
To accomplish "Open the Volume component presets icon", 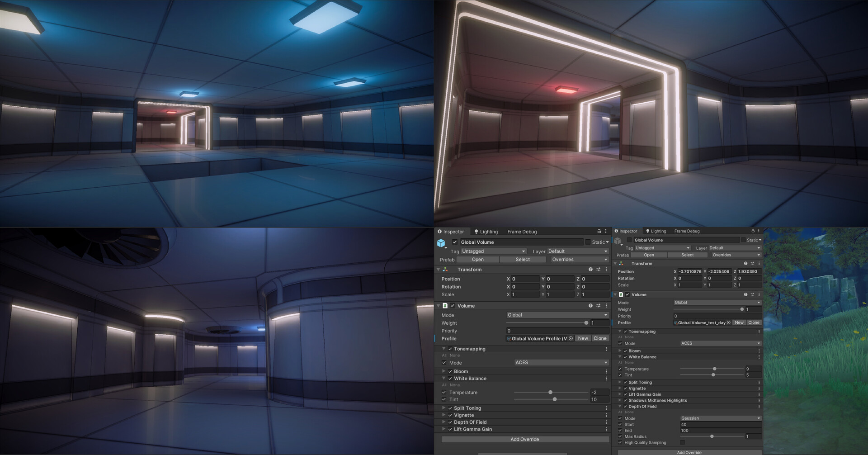I will point(598,305).
